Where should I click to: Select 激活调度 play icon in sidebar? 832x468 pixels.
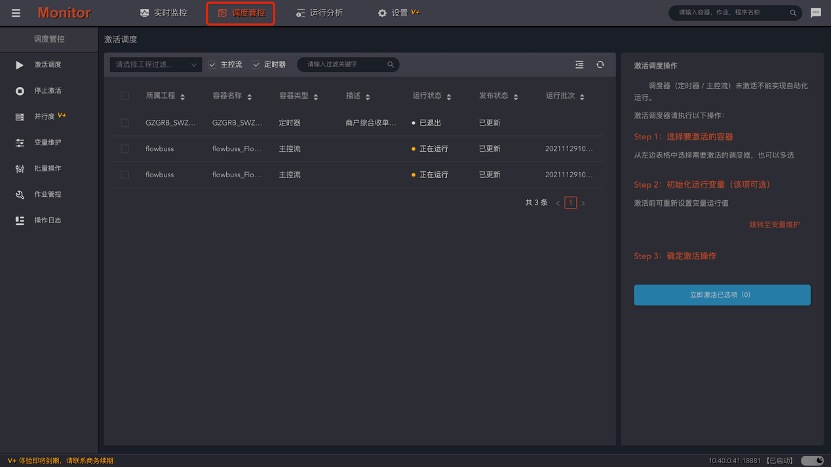20,65
